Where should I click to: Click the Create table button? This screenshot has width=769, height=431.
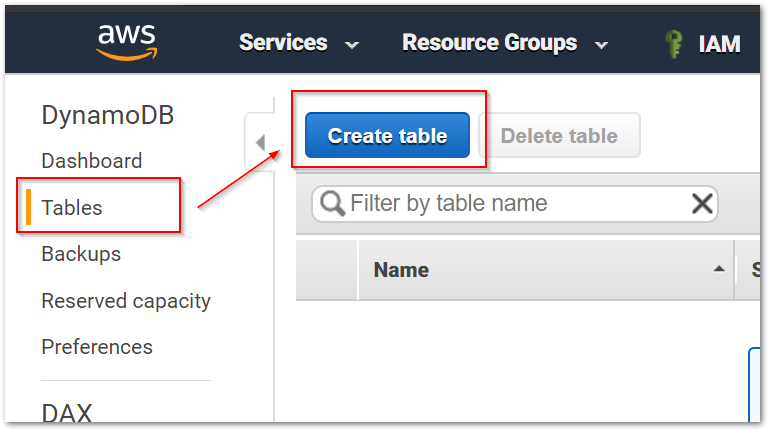[x=387, y=135]
